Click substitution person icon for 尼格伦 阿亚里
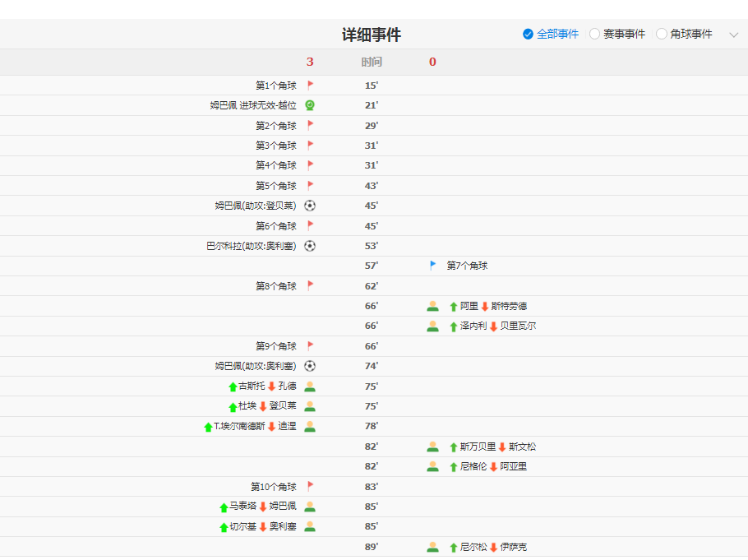This screenshot has width=748, height=560. pyautogui.click(x=432, y=466)
